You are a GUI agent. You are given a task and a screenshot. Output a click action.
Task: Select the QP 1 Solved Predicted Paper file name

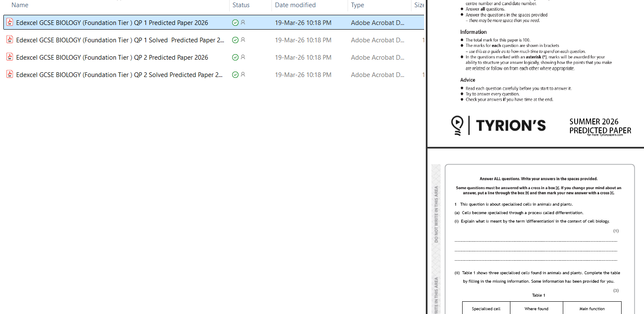click(120, 40)
